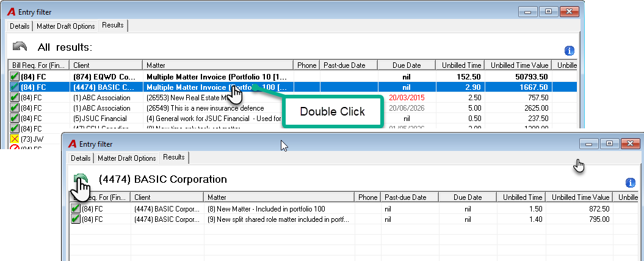Image resolution: width=644 pixels, height=261 pixels.
Task: Click green check on JSUC Financial row
Action: click(x=15, y=118)
